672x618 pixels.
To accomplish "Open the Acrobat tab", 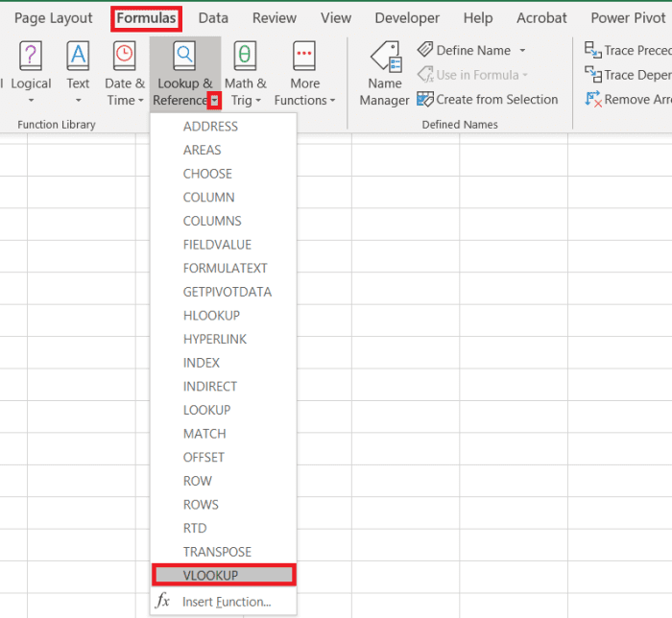I will pos(541,18).
